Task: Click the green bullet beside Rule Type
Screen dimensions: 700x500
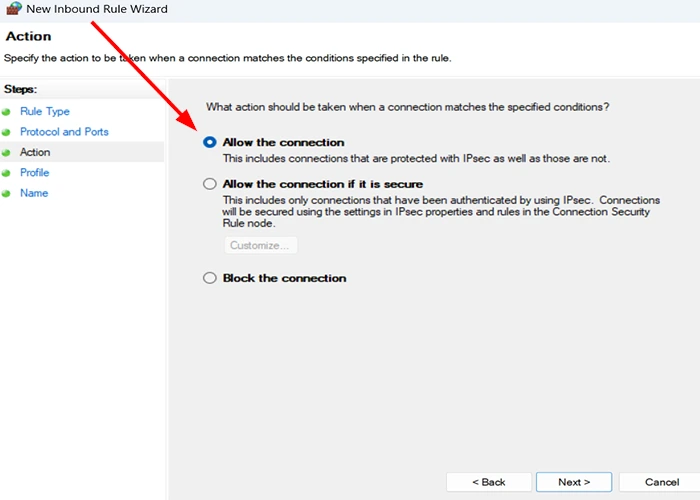Action: pyautogui.click(x=6, y=112)
